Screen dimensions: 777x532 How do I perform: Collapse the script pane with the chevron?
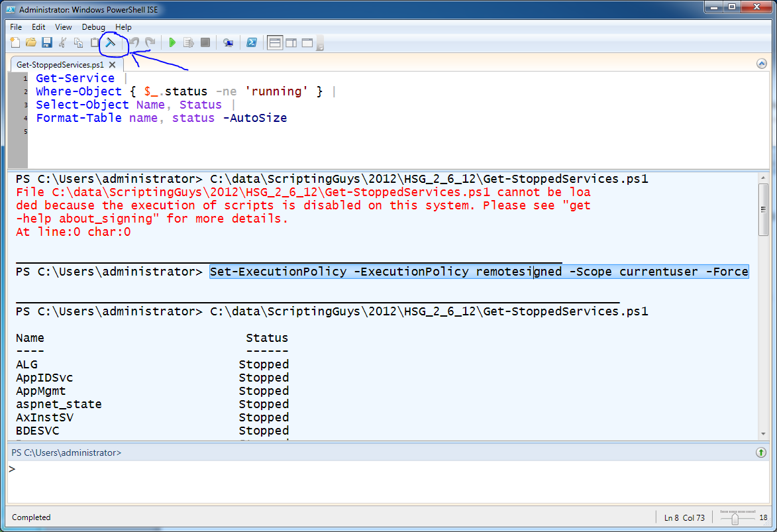pyautogui.click(x=762, y=63)
